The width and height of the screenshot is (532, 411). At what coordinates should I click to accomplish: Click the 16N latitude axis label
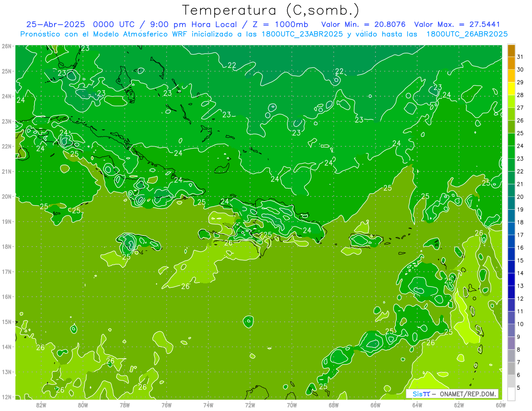point(7,297)
